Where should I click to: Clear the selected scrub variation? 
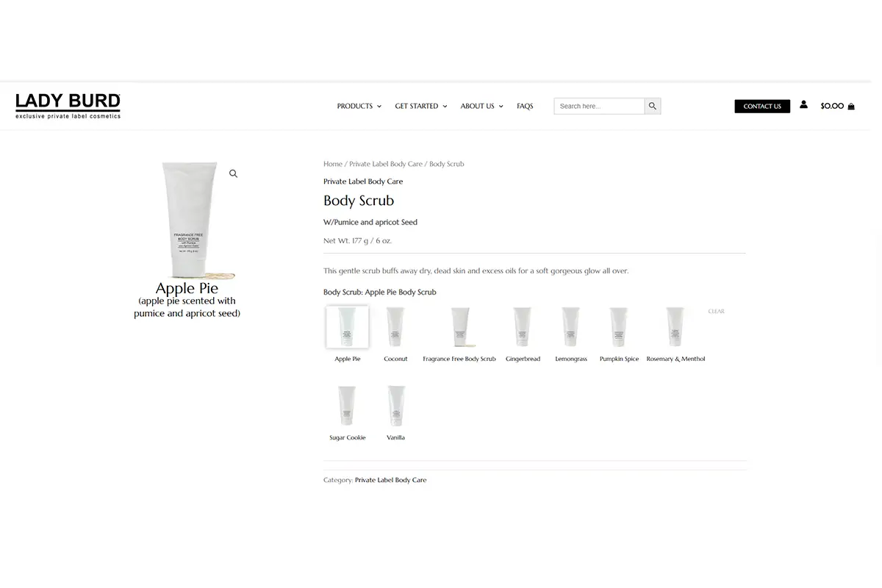tap(716, 312)
